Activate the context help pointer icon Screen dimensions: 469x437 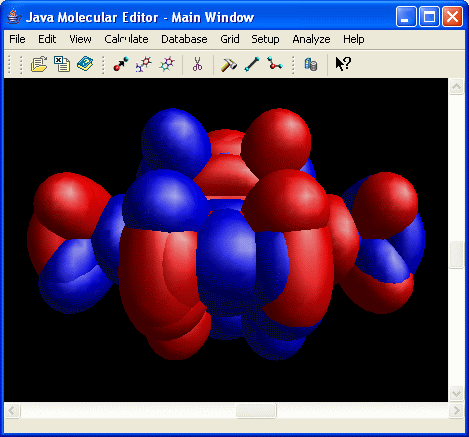(343, 64)
